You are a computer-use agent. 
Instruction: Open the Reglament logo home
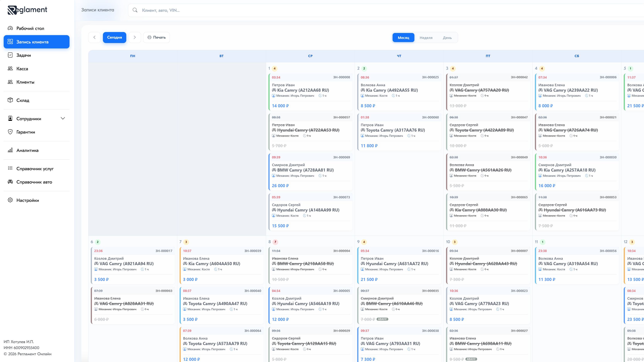click(27, 10)
